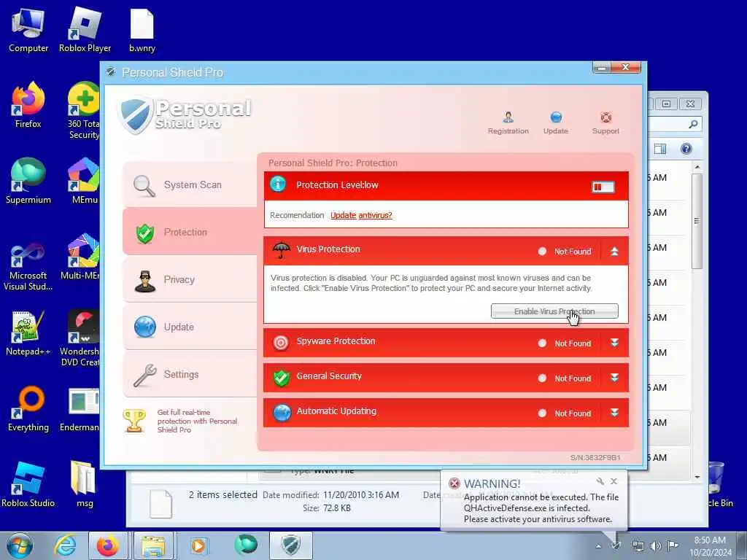Open Microsoft Visual Studio shortcut
This screenshot has width=747, height=560.
coord(28,267)
